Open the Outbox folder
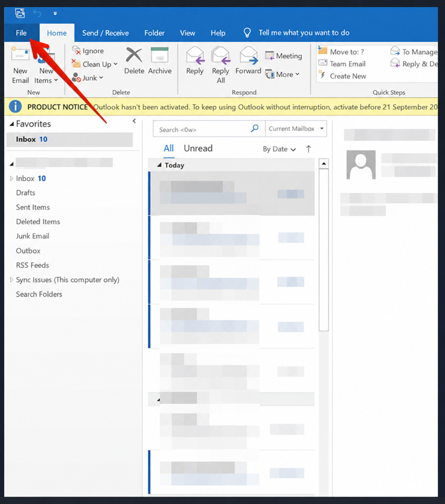The image size is (445, 504). [x=28, y=251]
